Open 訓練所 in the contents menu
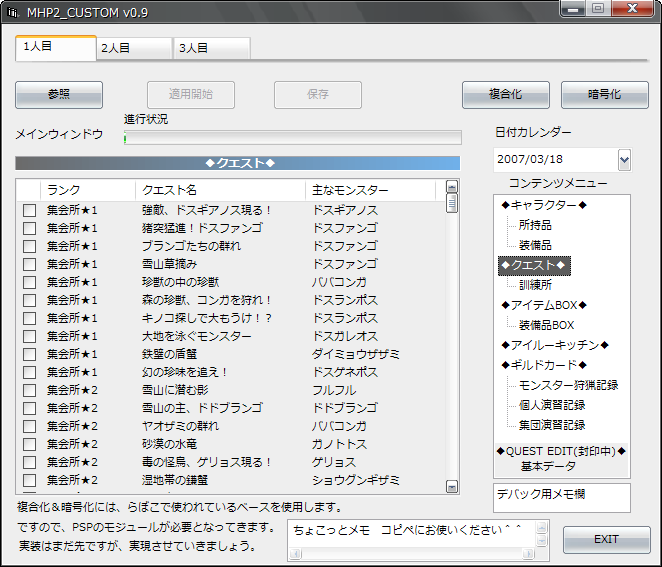The image size is (662, 567). click(x=535, y=285)
